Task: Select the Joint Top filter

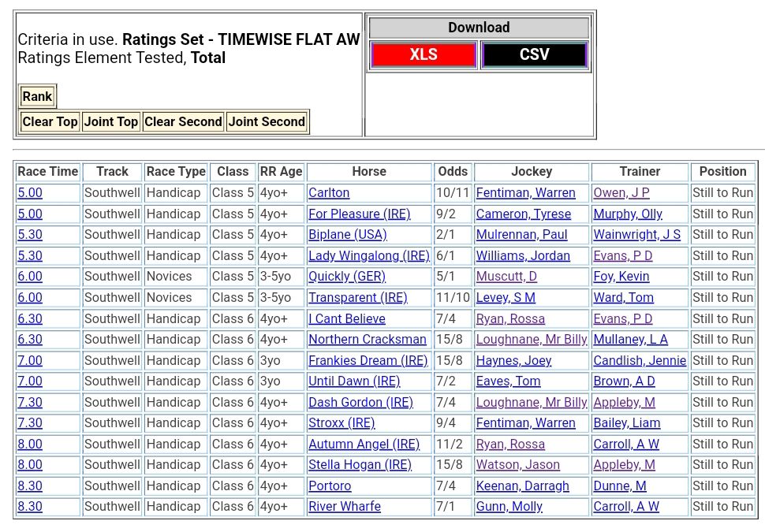Action: click(111, 121)
